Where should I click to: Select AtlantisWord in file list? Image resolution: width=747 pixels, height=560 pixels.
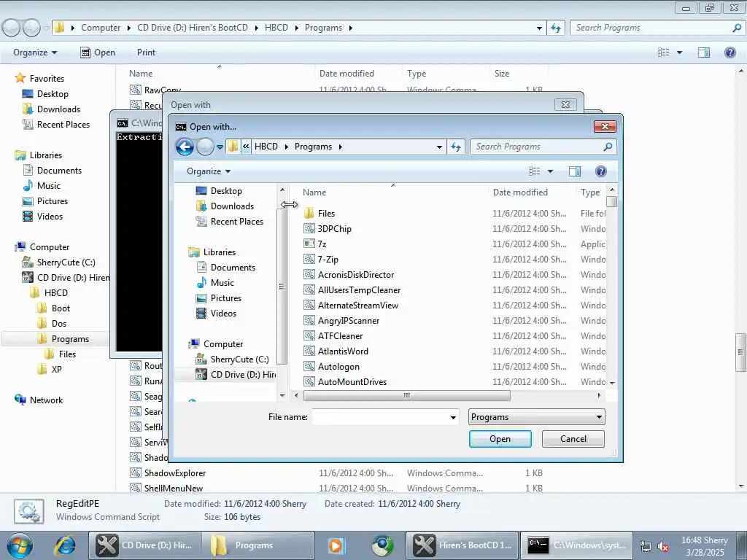click(343, 351)
